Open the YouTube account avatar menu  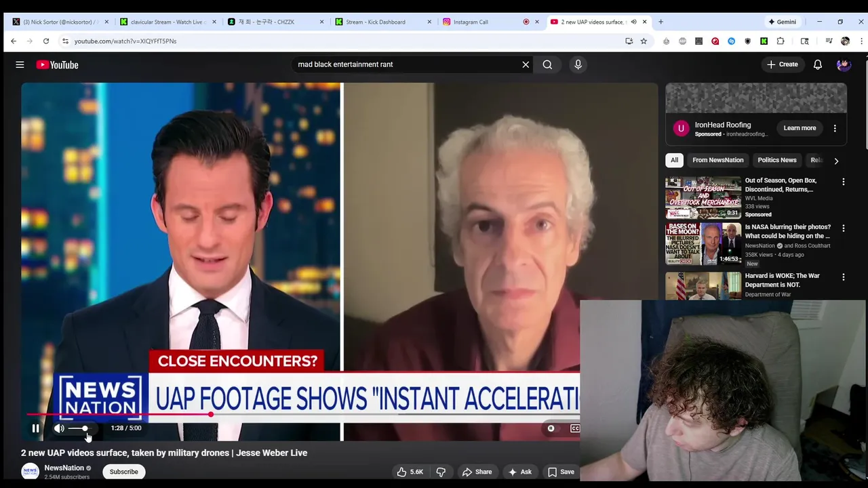point(844,64)
